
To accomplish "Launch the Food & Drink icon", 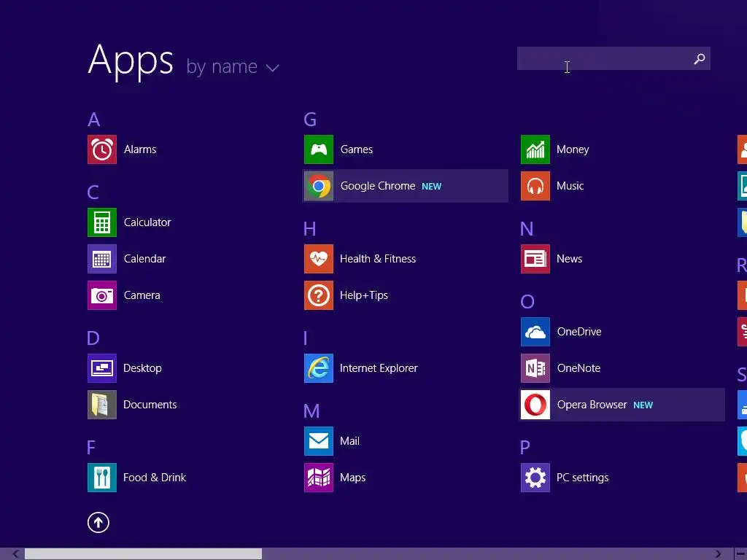I will [x=102, y=478].
